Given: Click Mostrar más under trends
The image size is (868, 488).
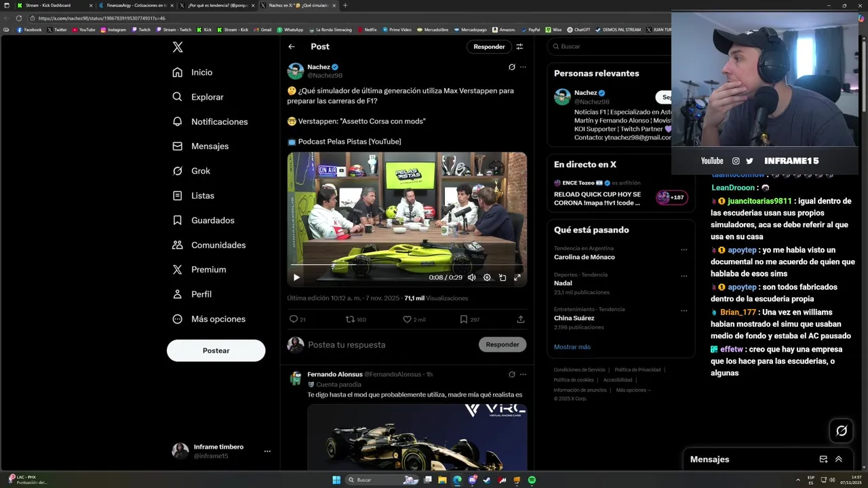Looking at the screenshot, I should (x=572, y=347).
